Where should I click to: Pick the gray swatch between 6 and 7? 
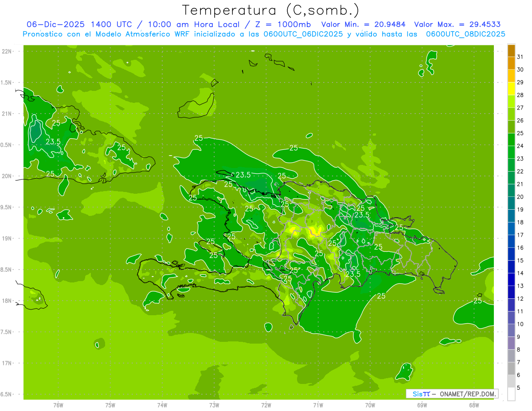tap(511, 369)
